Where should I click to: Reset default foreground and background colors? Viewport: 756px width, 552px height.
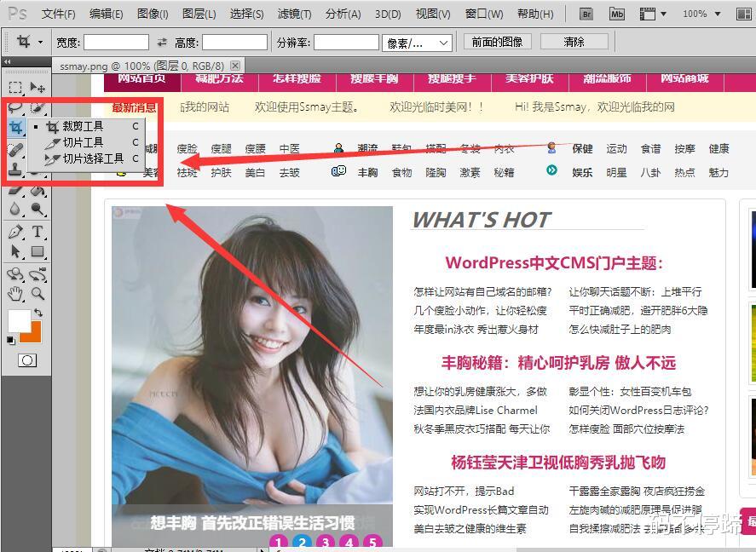pos(9,339)
